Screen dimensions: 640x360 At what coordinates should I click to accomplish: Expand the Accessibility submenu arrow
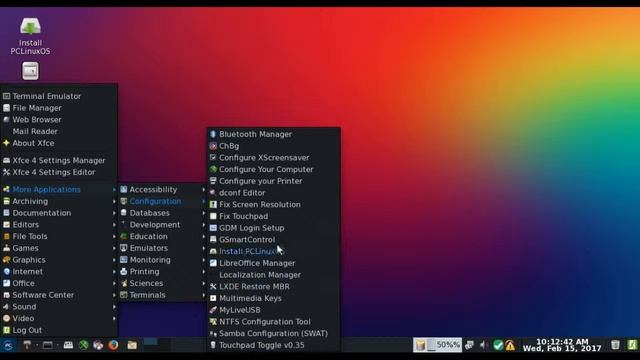203,189
